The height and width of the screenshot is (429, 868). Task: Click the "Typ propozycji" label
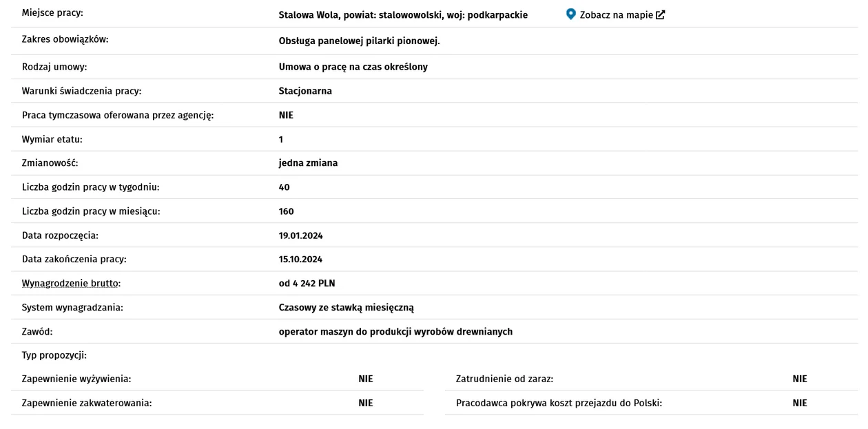coord(54,355)
